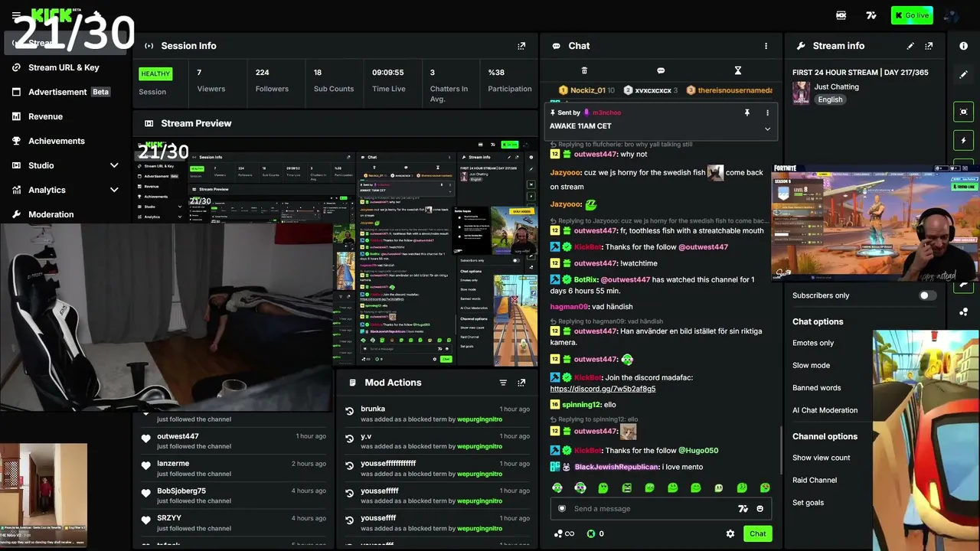Click the hourglass icon in chat toolbar

(738, 70)
